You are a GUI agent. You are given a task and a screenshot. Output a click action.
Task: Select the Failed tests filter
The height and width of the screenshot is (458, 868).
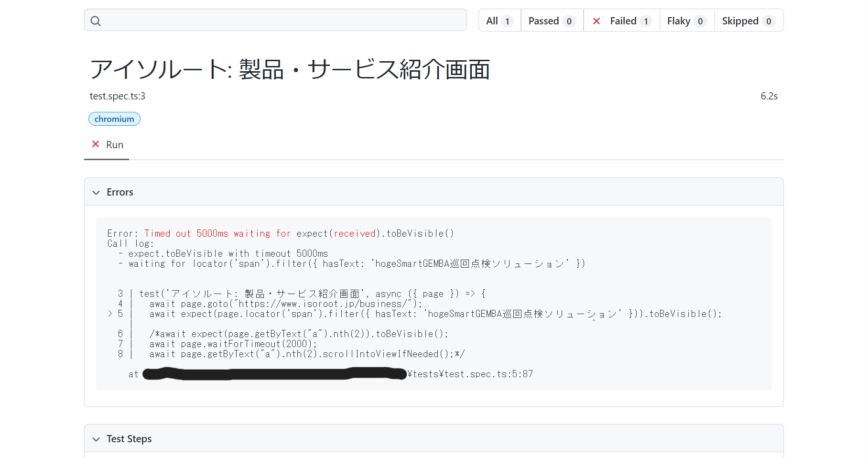point(622,21)
